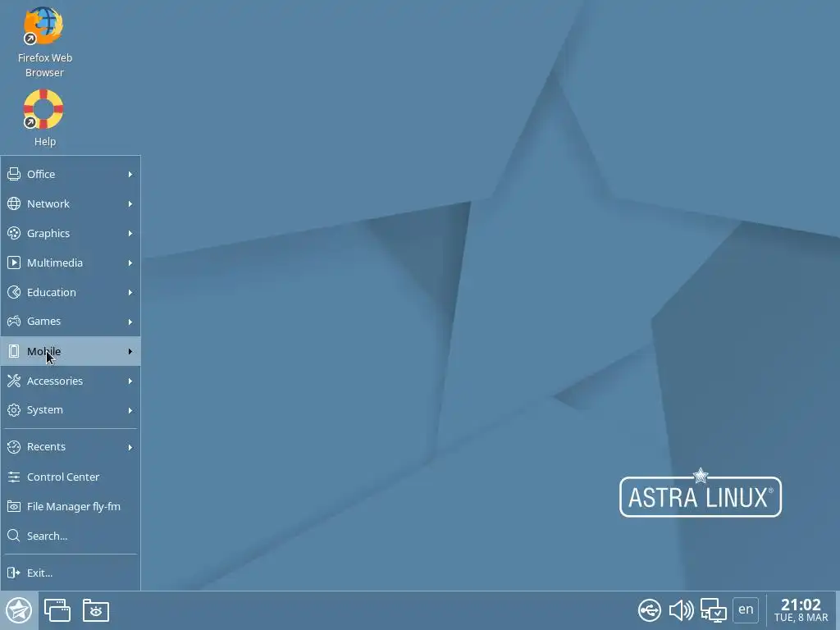
Task: Click the Multimedia play icon in menu
Action: tap(14, 262)
